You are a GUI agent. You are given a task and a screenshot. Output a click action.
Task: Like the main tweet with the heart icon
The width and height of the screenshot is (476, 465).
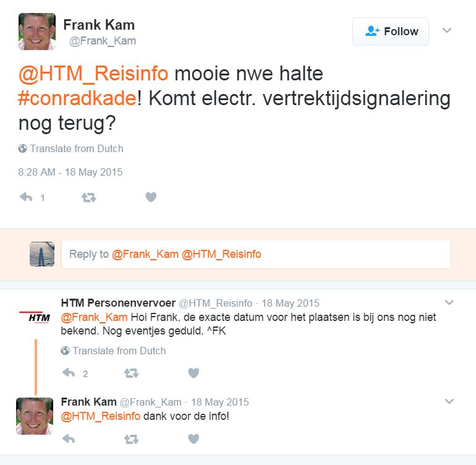coord(151,197)
